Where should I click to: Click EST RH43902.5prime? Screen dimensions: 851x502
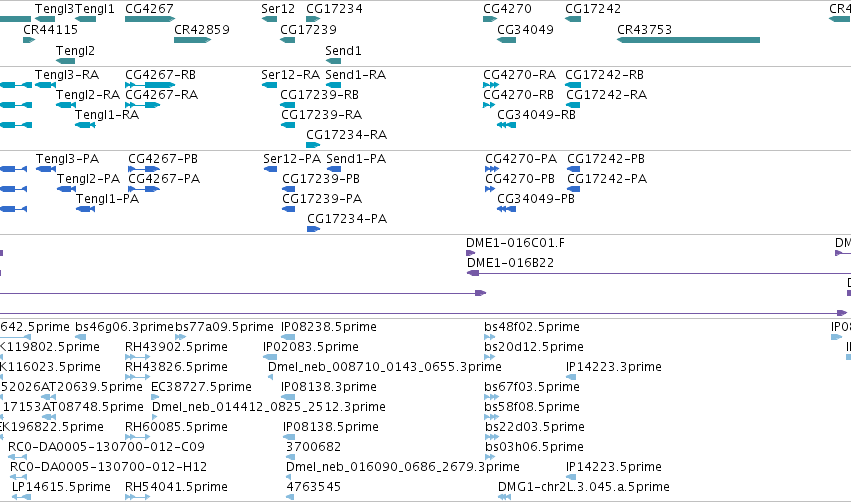(x=176, y=347)
